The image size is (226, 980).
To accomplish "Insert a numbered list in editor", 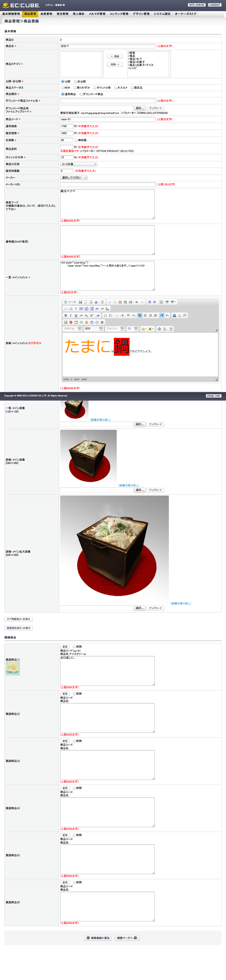I will point(105,315).
